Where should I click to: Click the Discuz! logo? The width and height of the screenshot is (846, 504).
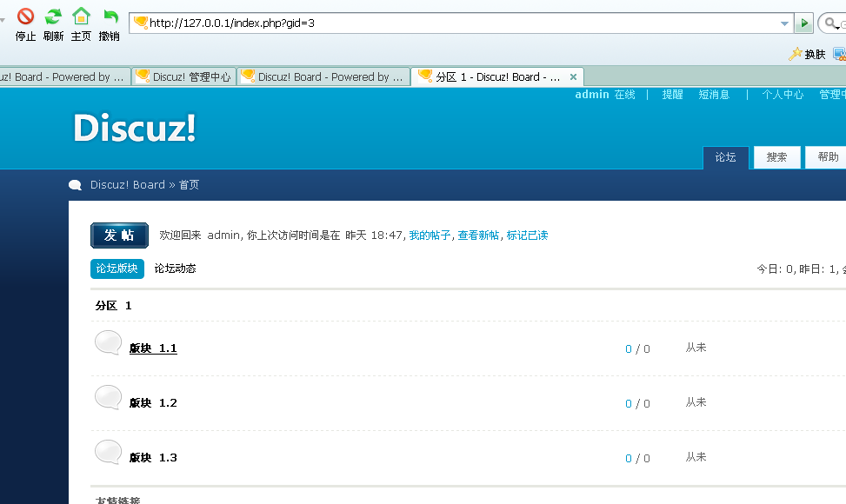point(135,128)
